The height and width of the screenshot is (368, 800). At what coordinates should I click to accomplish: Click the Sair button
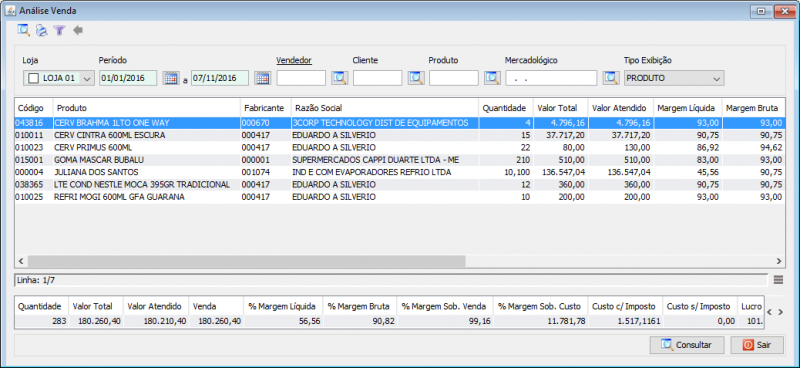(x=757, y=345)
